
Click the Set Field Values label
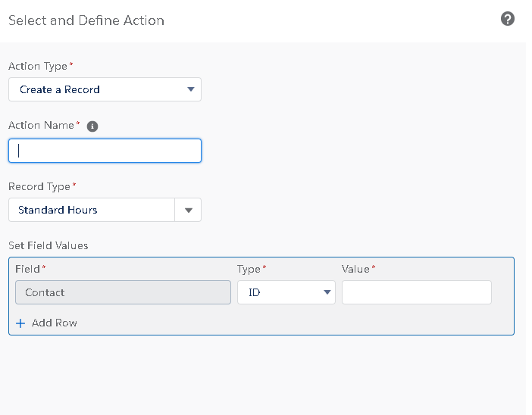click(48, 245)
